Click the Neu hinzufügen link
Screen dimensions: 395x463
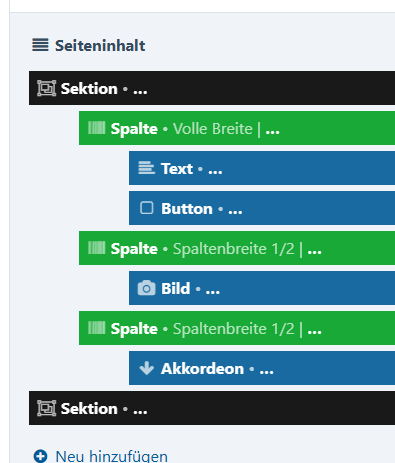click(x=112, y=456)
